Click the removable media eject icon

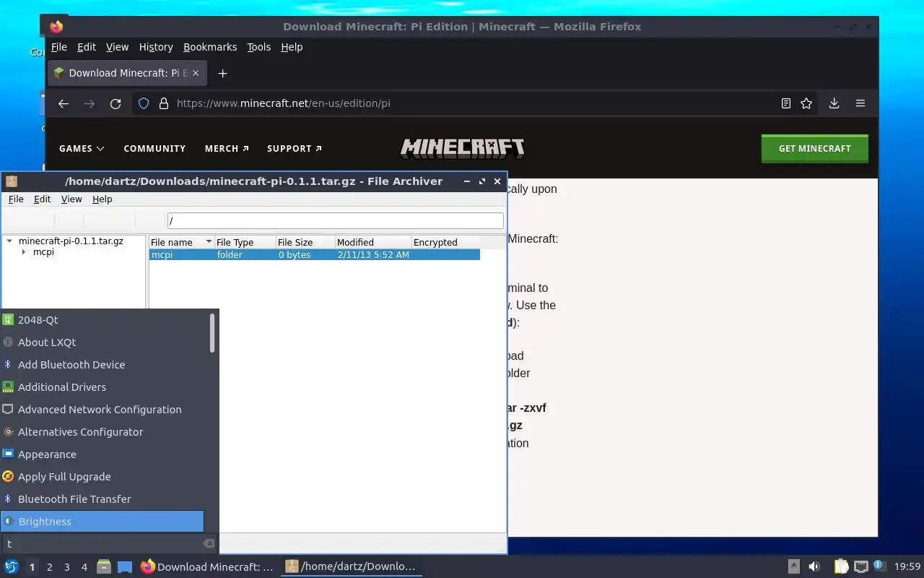click(794, 566)
